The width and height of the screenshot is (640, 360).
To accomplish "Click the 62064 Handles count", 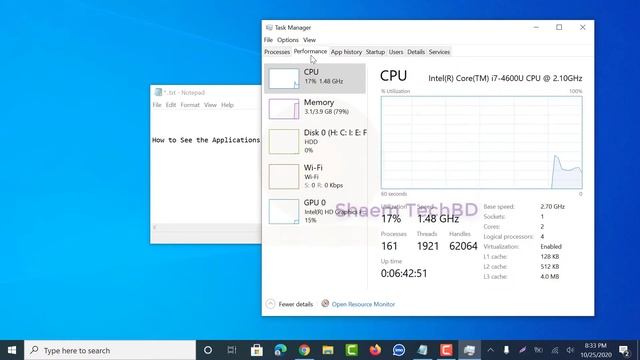I will click(x=463, y=246).
